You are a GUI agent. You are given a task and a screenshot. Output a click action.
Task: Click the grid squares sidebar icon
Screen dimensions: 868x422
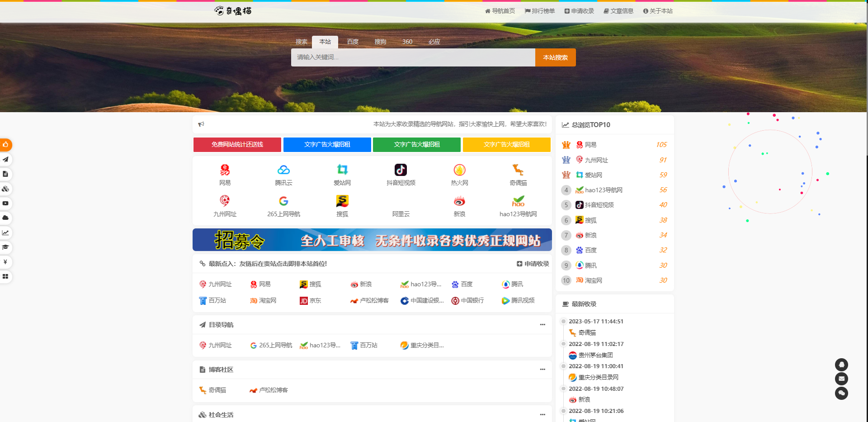5,276
